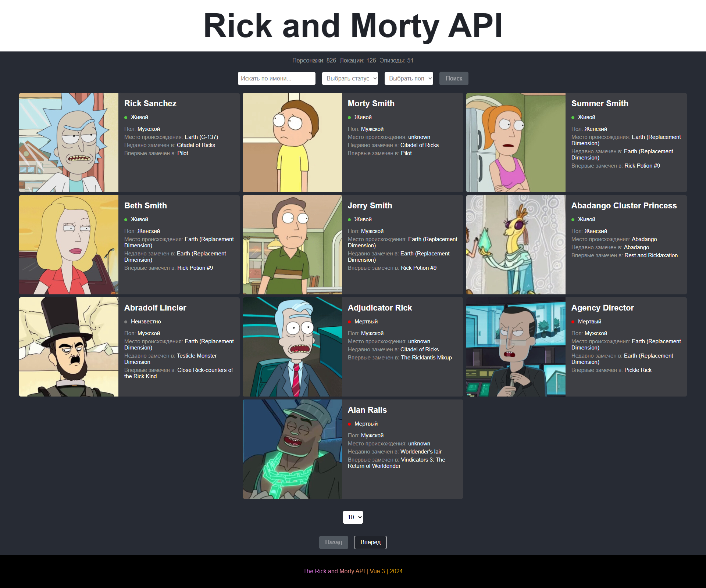The height and width of the screenshot is (588, 706).
Task: Click the Alan Rails name heading
Action: tap(367, 410)
